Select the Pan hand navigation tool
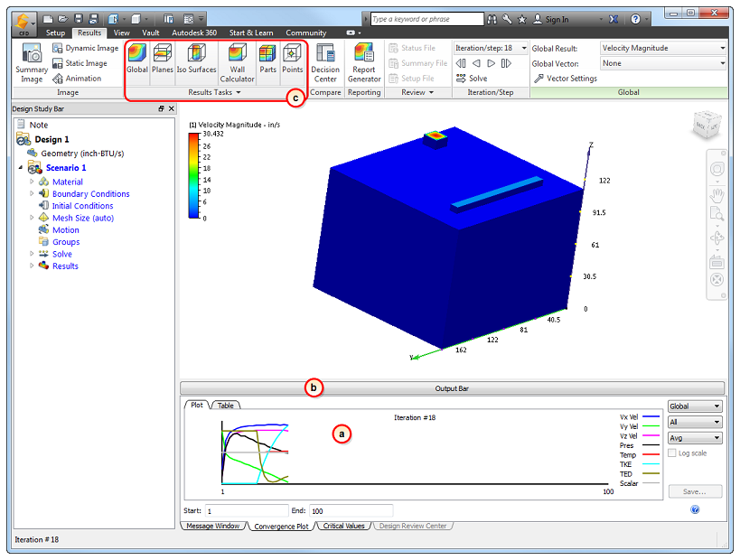Image resolution: width=740 pixels, height=560 pixels. tap(717, 194)
